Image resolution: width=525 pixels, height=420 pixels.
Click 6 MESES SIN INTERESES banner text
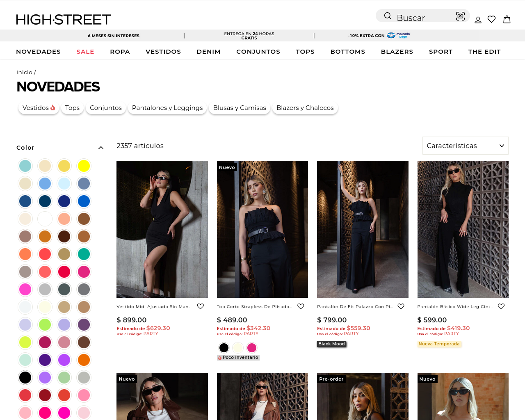point(114,36)
